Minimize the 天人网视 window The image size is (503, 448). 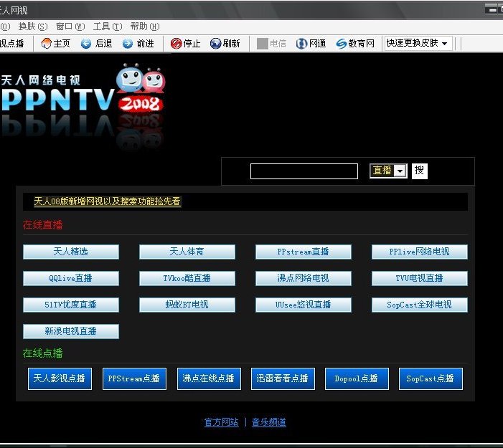pos(491,9)
